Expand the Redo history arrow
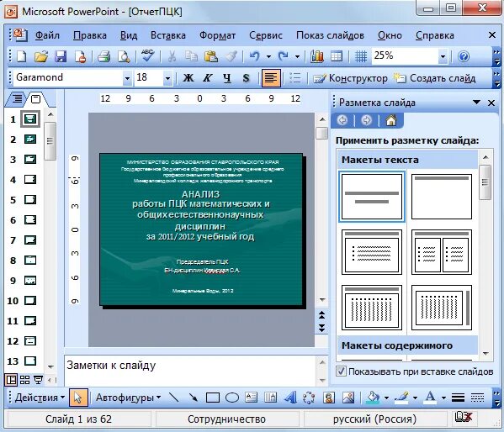The width and height of the screenshot is (504, 432). 297,57
